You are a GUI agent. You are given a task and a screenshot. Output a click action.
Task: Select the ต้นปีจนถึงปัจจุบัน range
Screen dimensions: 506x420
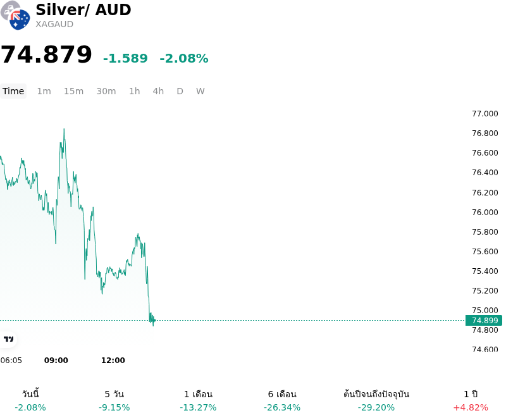pos(376,400)
